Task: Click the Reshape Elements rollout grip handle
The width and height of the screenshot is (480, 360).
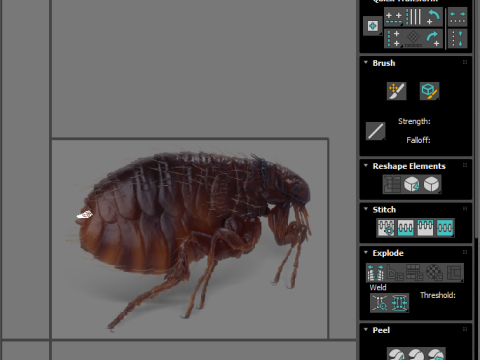Action: pyautogui.click(x=465, y=165)
